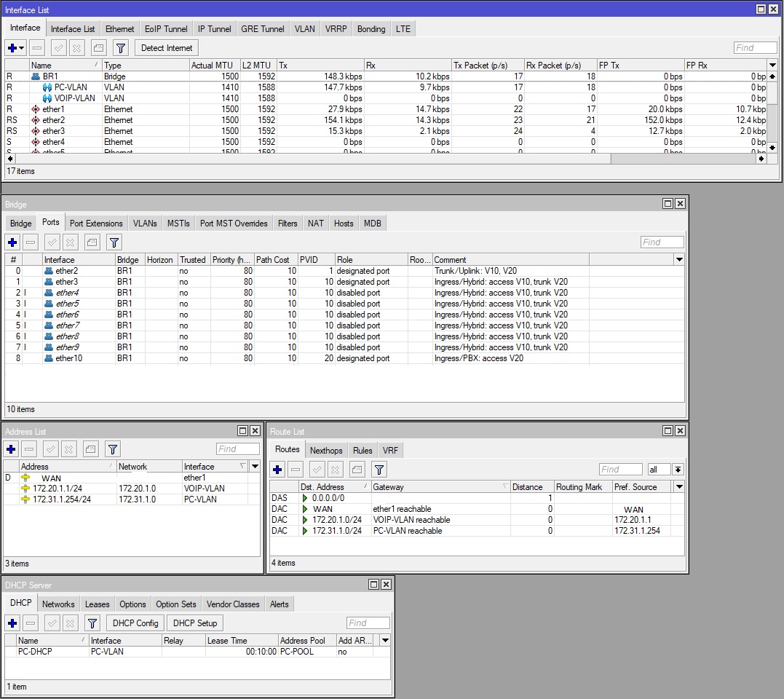This screenshot has height=699, width=784.
Task: Click the disable X in Interface List toolbar
Action: pyautogui.click(x=76, y=48)
